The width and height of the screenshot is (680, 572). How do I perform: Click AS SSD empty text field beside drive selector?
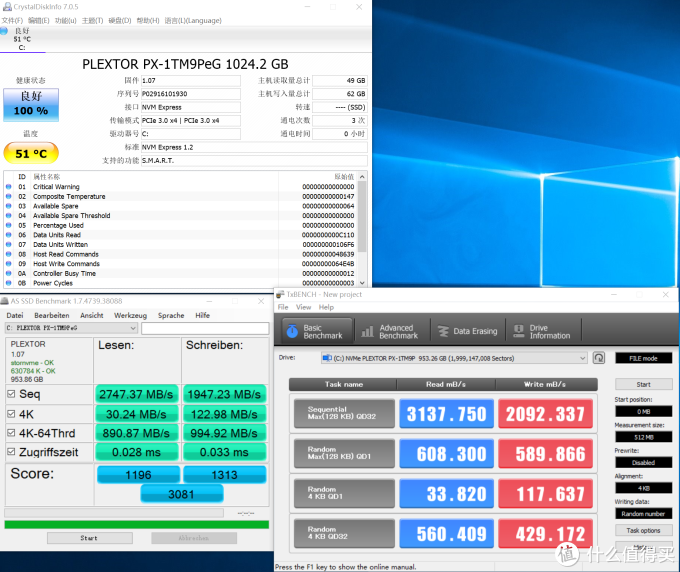[205, 328]
